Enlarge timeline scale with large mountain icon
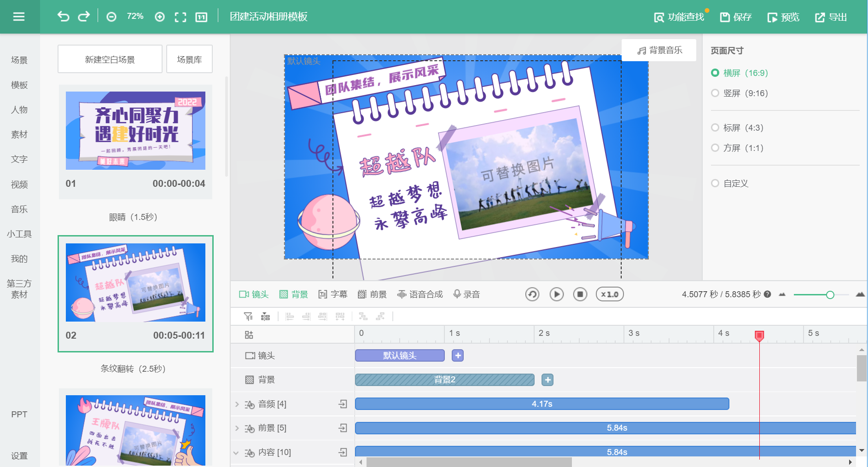 [860, 294]
